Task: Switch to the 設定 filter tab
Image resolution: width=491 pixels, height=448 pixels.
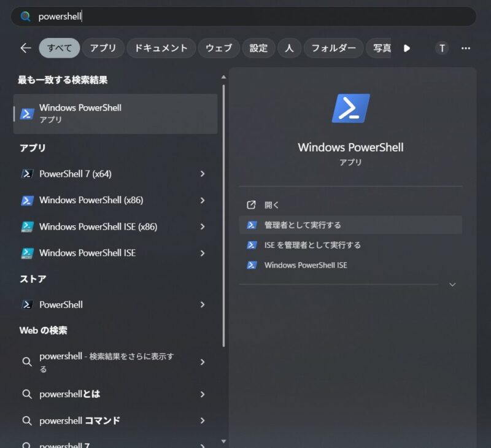Action: [x=258, y=48]
